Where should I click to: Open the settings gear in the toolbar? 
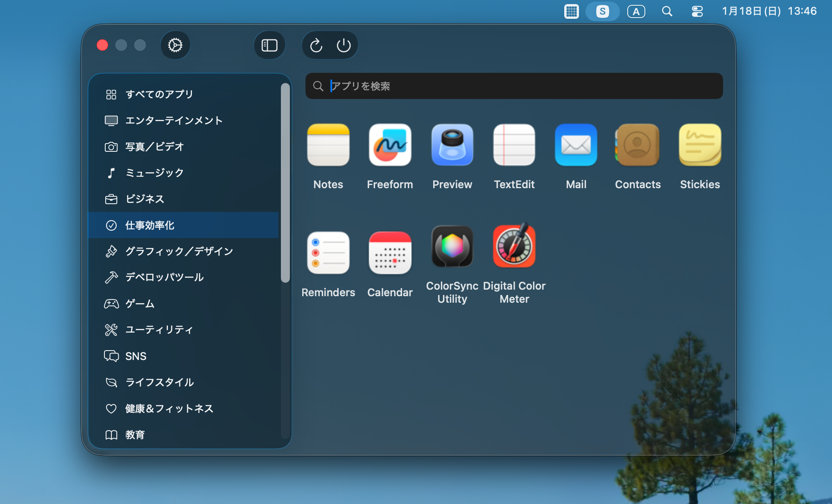click(x=175, y=45)
